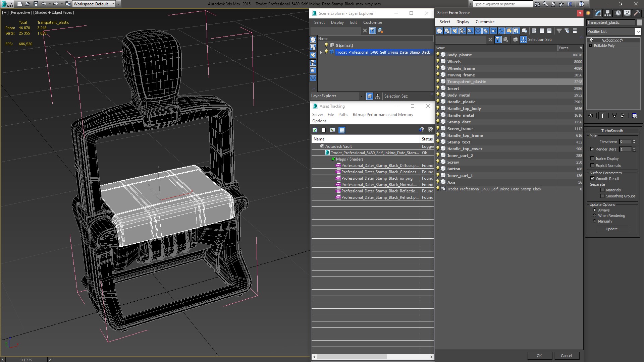This screenshot has width=644, height=362.
Task: Select the Manually update option
Action: point(594,221)
